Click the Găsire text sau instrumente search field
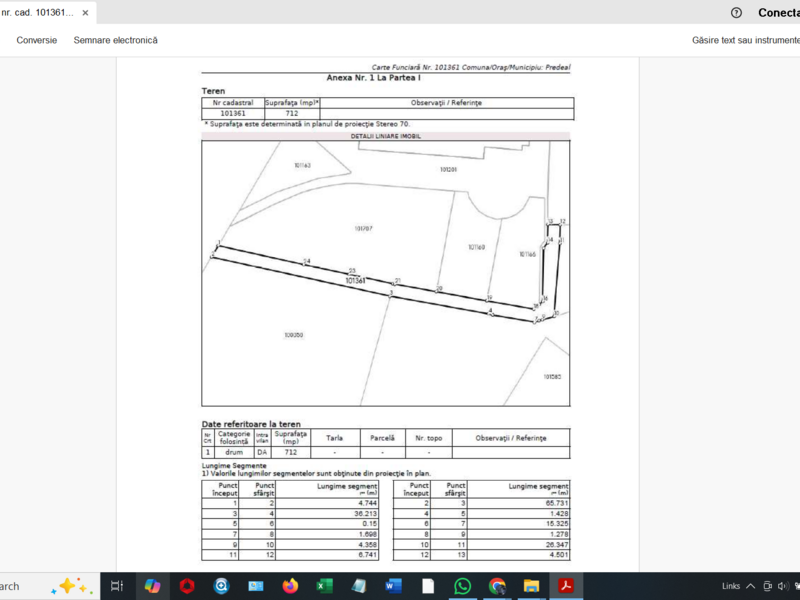 745,40
